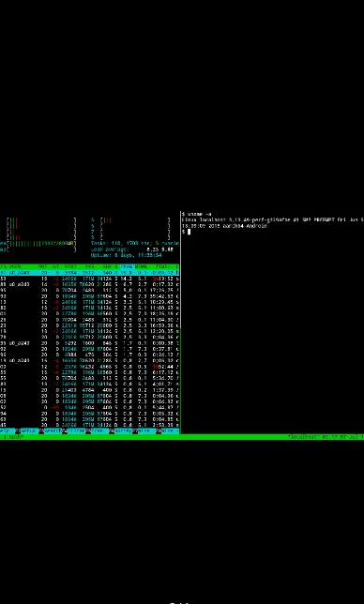This screenshot has height=604, width=364.
Task: Click the uname -a command line
Action: pos(197,214)
